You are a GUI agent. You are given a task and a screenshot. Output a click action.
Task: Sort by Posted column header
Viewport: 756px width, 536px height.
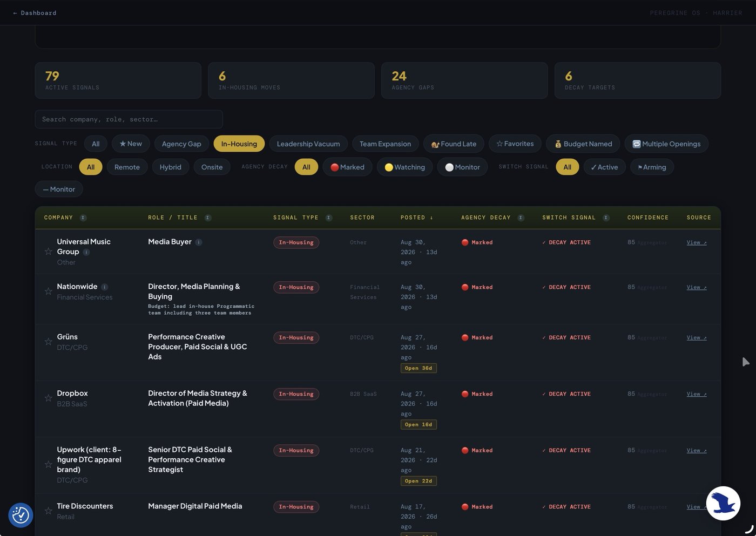[x=416, y=218]
